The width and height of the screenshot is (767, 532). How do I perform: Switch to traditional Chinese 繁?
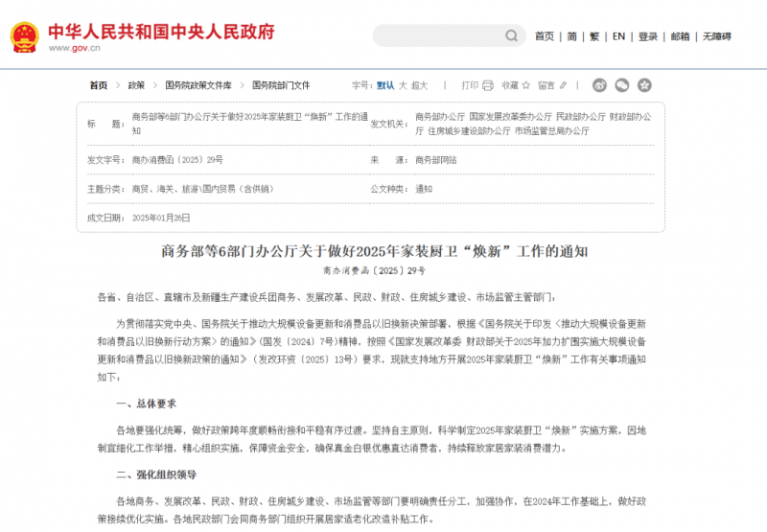coord(594,36)
